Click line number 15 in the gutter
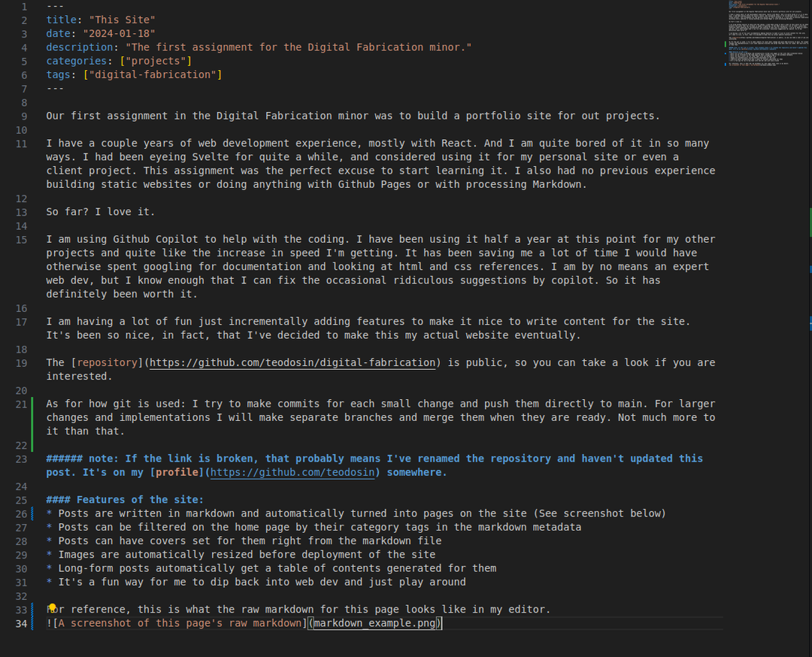Viewport: 812px width, 657px height. (x=21, y=240)
